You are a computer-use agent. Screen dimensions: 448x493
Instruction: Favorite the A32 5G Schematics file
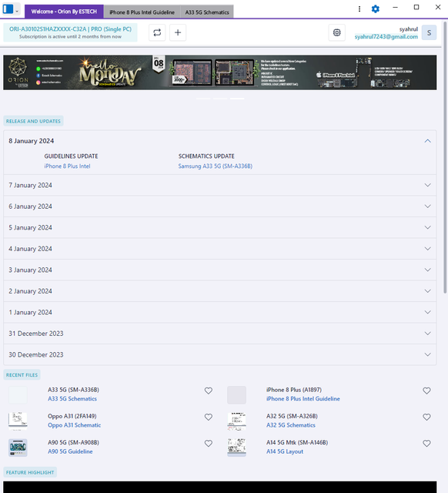click(x=426, y=417)
